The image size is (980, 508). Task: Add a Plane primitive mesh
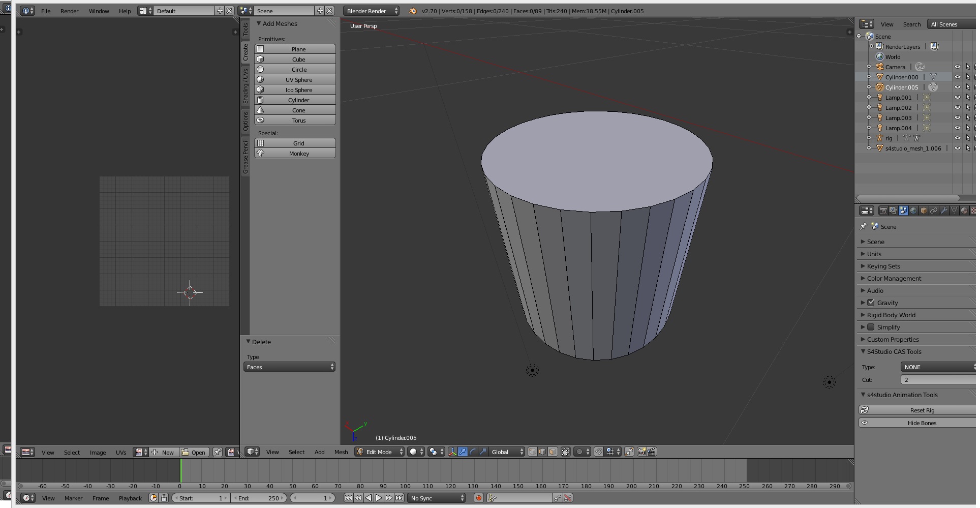(x=295, y=49)
